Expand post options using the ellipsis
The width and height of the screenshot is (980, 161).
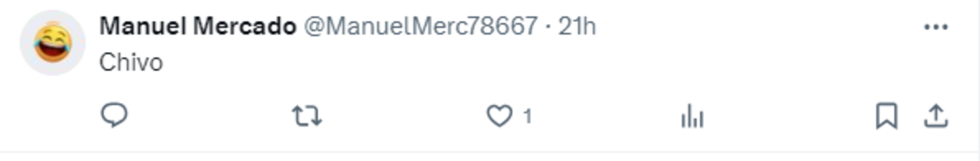pos(936,27)
